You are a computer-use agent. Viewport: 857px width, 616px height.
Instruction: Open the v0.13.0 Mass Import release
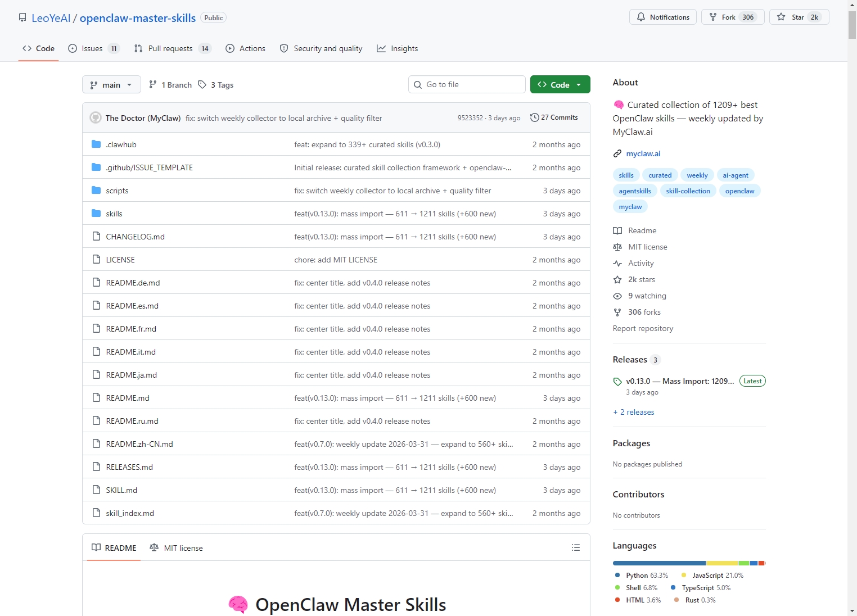(680, 381)
